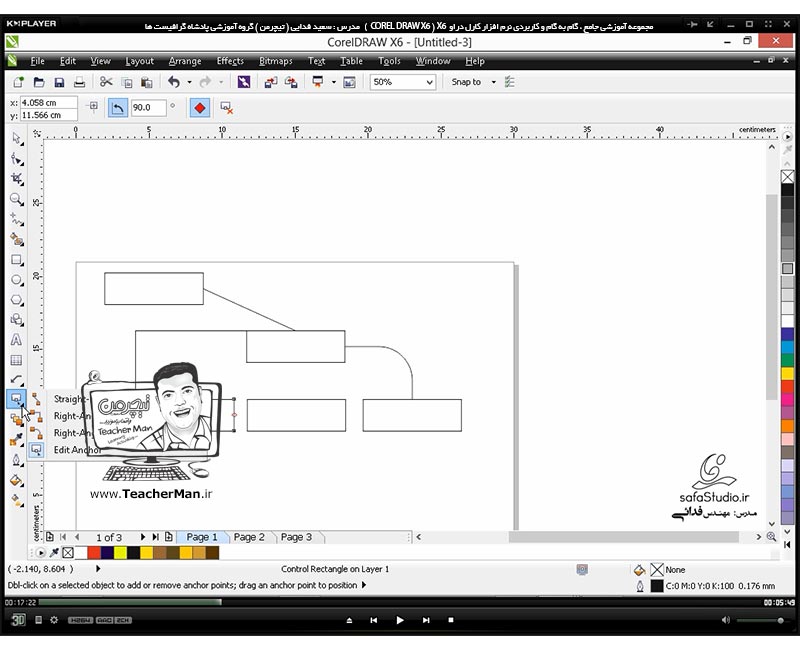Select the Dimension tool
This screenshot has width=800, height=650.
point(17,380)
